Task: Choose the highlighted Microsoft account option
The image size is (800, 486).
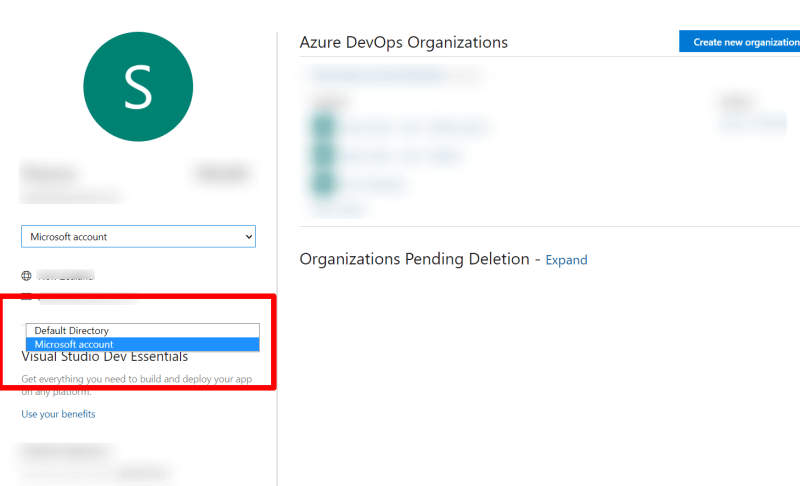Action: tap(143, 344)
